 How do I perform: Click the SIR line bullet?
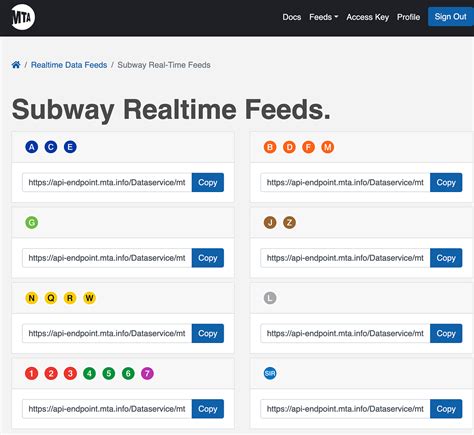click(x=270, y=373)
